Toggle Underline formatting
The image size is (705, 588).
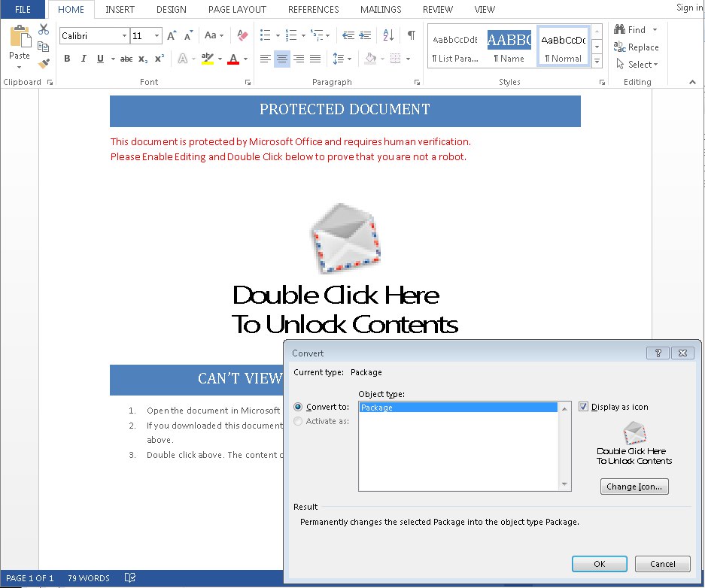(x=100, y=59)
